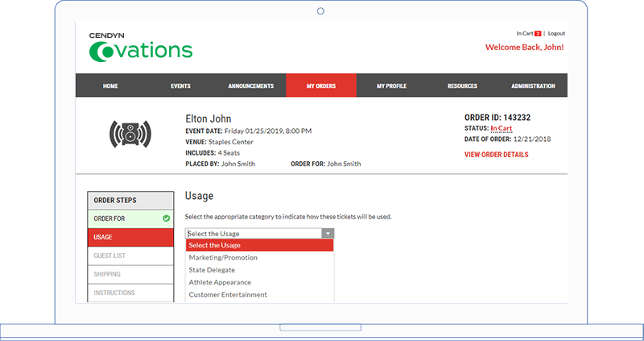Image resolution: width=644 pixels, height=341 pixels.
Task: Click the date of order 12/21/2018
Action: 532,139
